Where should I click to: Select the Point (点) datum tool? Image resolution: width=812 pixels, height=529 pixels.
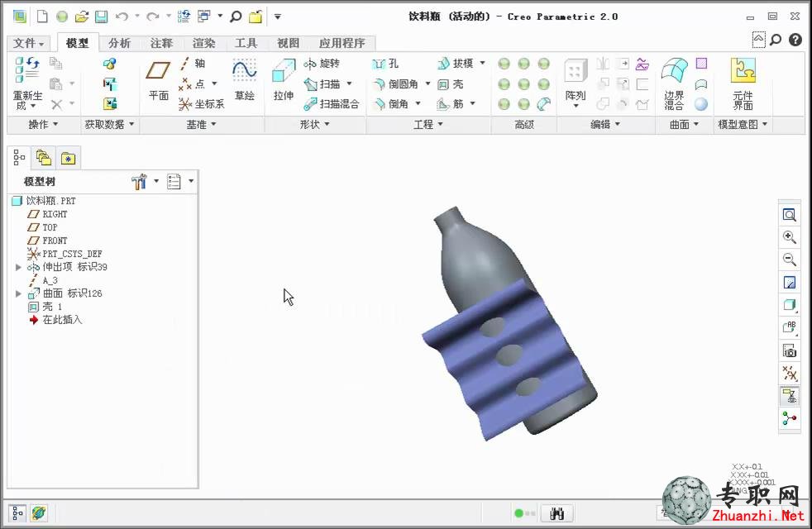(x=193, y=83)
